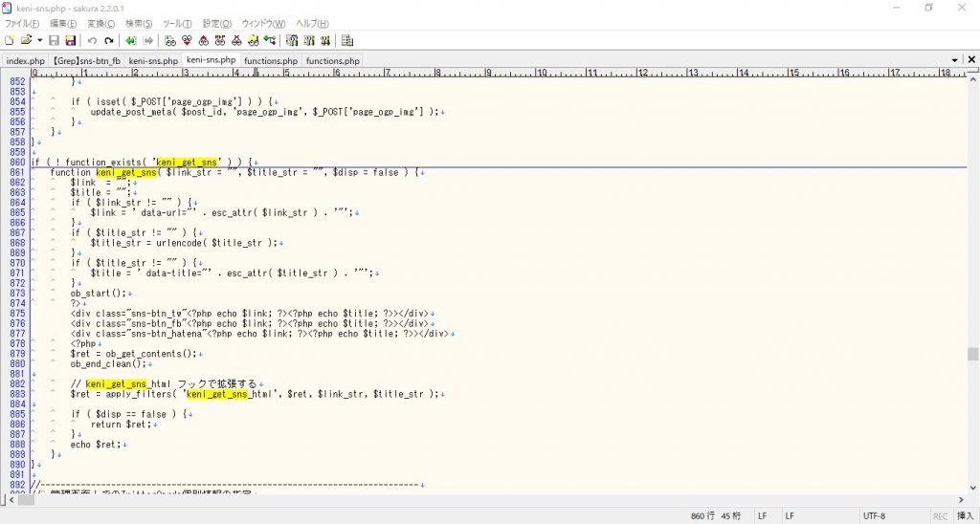Screen dimensions: 980x524
Task: Open font settings icon
Action: tap(325, 40)
